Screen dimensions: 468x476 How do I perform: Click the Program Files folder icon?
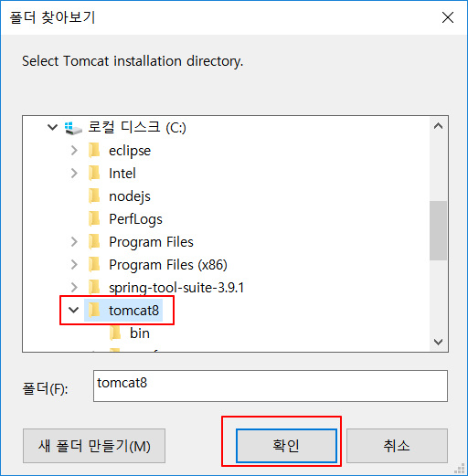pyautogui.click(x=94, y=242)
